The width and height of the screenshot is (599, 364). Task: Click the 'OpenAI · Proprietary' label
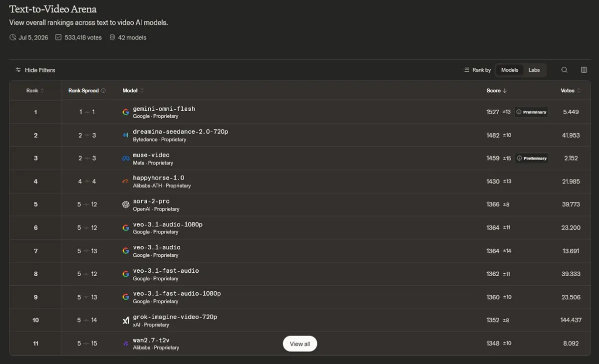pyautogui.click(x=156, y=209)
